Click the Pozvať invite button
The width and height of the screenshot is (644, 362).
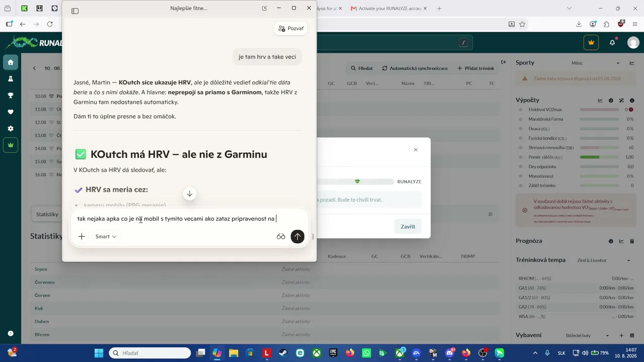coord(291,29)
